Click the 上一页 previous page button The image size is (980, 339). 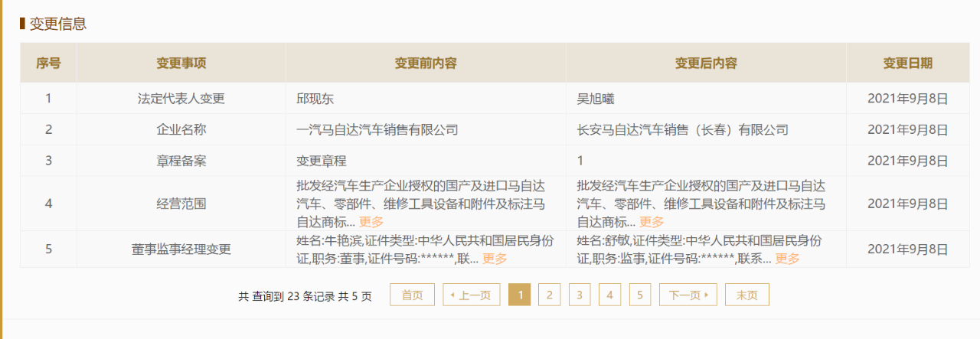click(x=471, y=295)
